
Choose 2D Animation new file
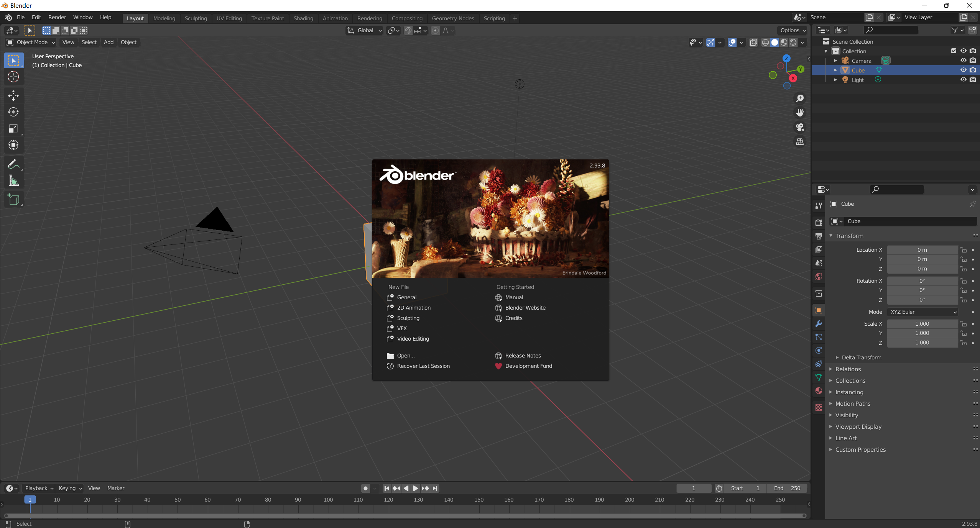pos(414,308)
